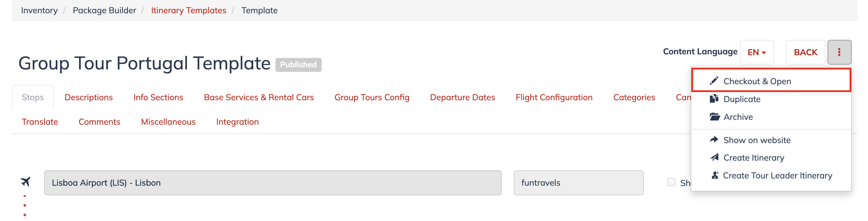The height and width of the screenshot is (221, 868).
Task: Open the Flight Configuration tab
Action: (x=554, y=97)
